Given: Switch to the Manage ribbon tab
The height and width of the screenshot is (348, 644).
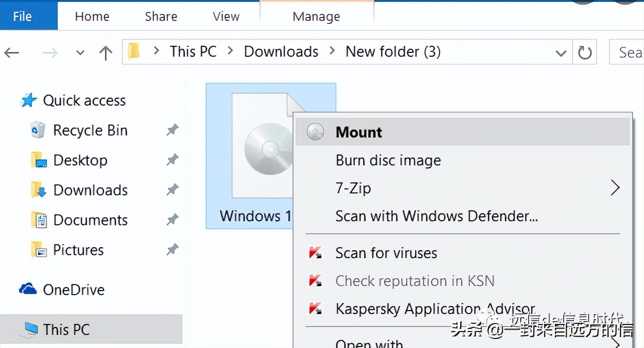Looking at the screenshot, I should 316,16.
